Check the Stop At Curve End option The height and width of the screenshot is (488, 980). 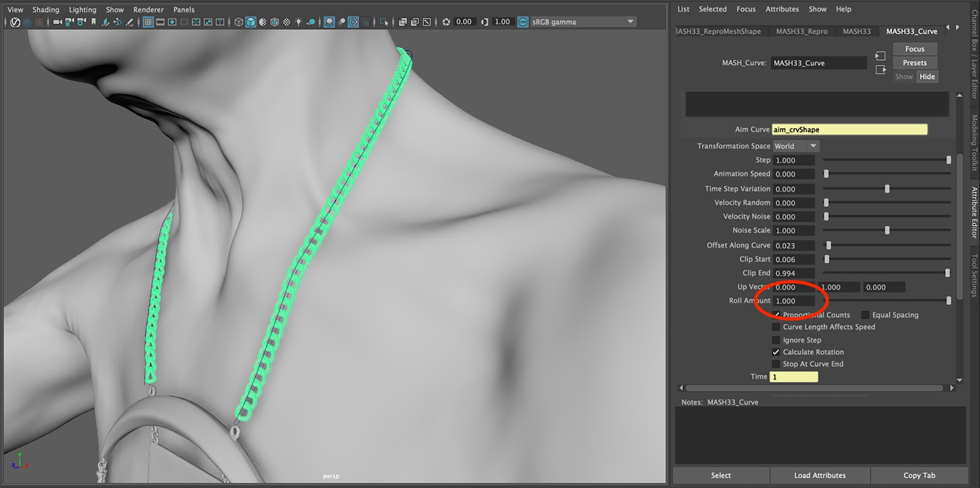pos(776,364)
